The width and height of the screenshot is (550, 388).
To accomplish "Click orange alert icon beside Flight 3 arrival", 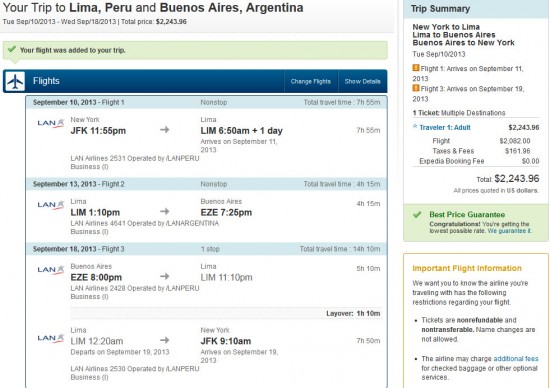I will click(x=416, y=88).
